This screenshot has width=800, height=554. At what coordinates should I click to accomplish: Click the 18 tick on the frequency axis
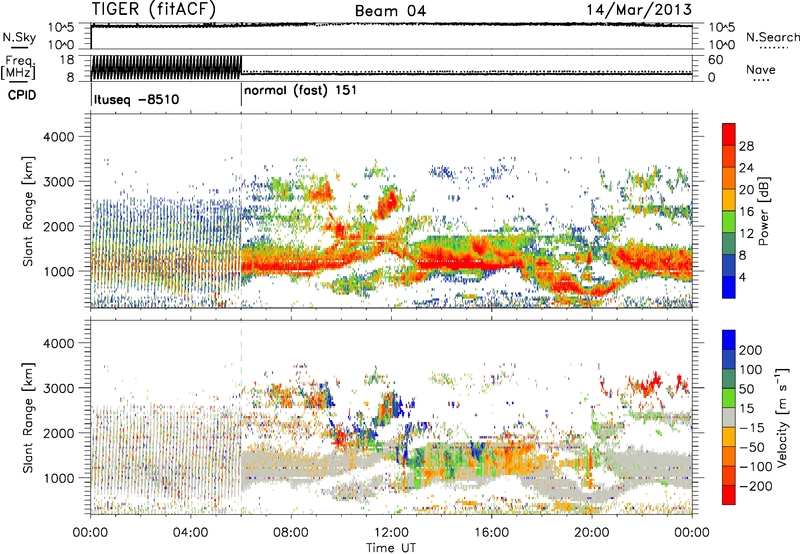point(66,60)
